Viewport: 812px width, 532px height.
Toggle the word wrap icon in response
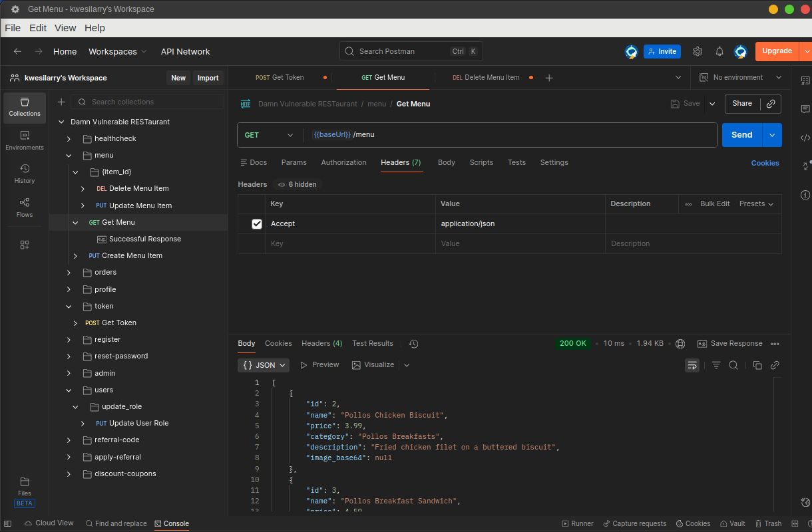pos(692,365)
